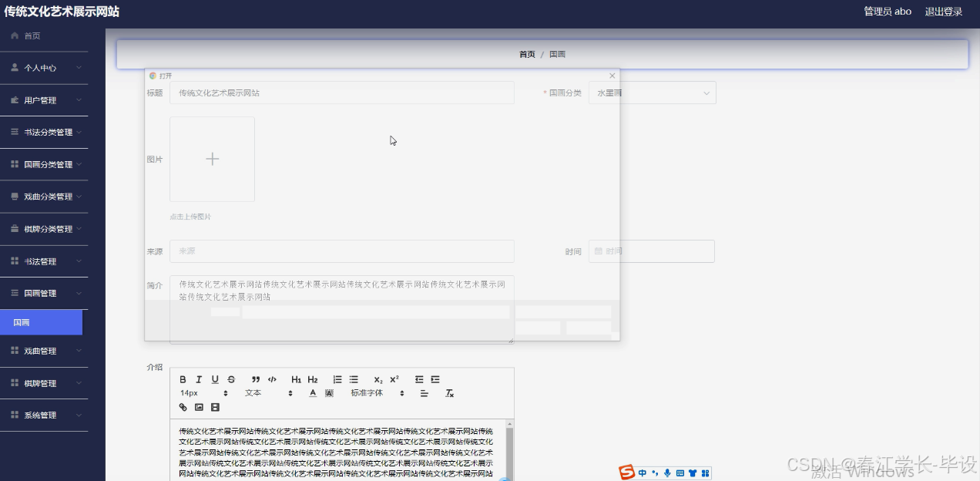
Task: Expand the 棋牌分类管理 sidebar menu
Action: 44,229
